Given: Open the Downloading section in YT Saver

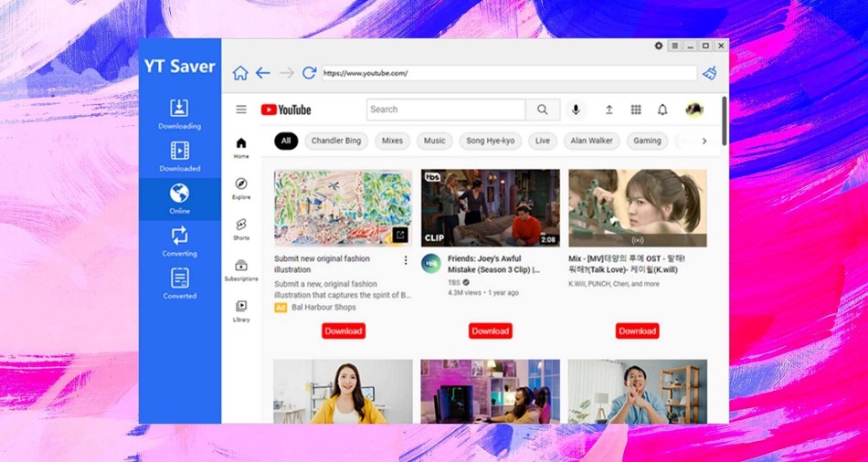Looking at the screenshot, I should [x=179, y=114].
